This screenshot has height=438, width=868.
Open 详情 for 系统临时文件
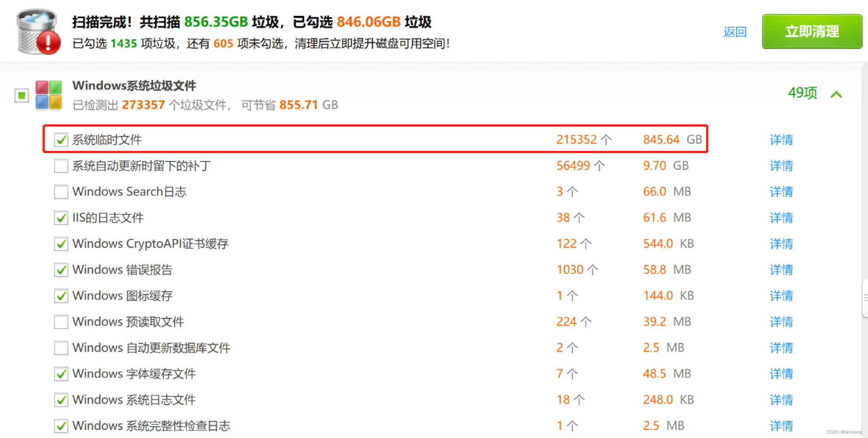pyautogui.click(x=781, y=140)
